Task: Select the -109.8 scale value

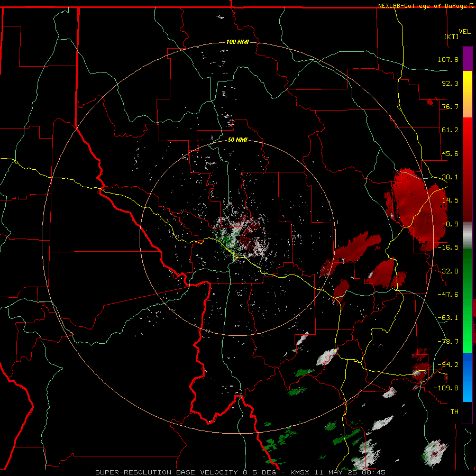Action: (446, 388)
